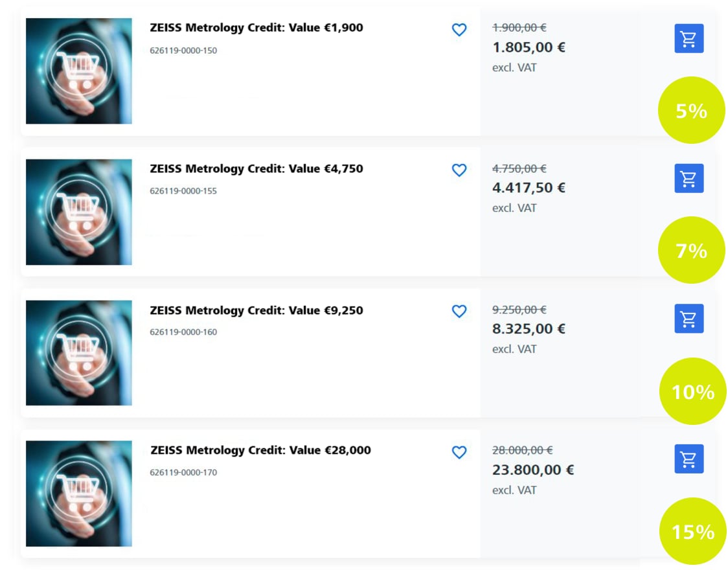Image resolution: width=728 pixels, height=570 pixels.
Task: Open ZEISS Metrology Credit: Value €9,250 title
Action: (x=256, y=310)
